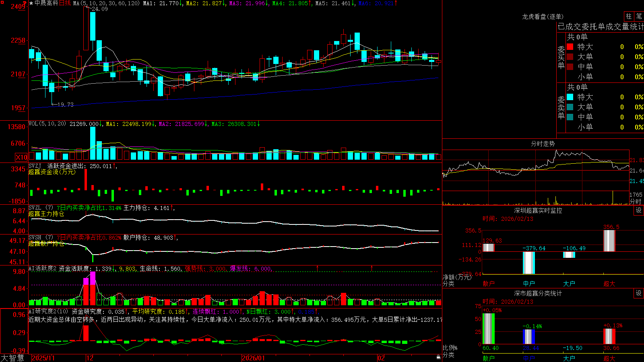Screen dimensions: 644x362
Task: Click the lock icon on the time axis
Action: tap(438, 357)
